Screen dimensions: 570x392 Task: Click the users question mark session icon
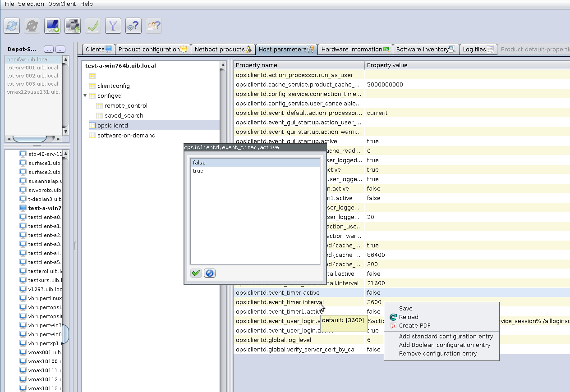click(x=154, y=26)
